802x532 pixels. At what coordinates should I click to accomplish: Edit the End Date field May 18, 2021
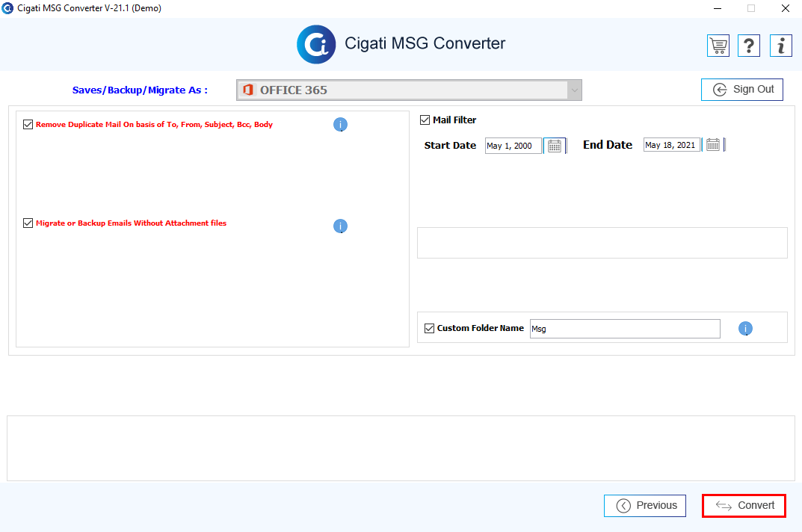672,145
